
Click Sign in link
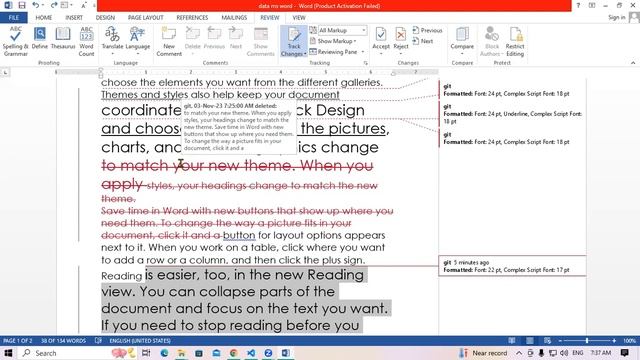(x=617, y=17)
